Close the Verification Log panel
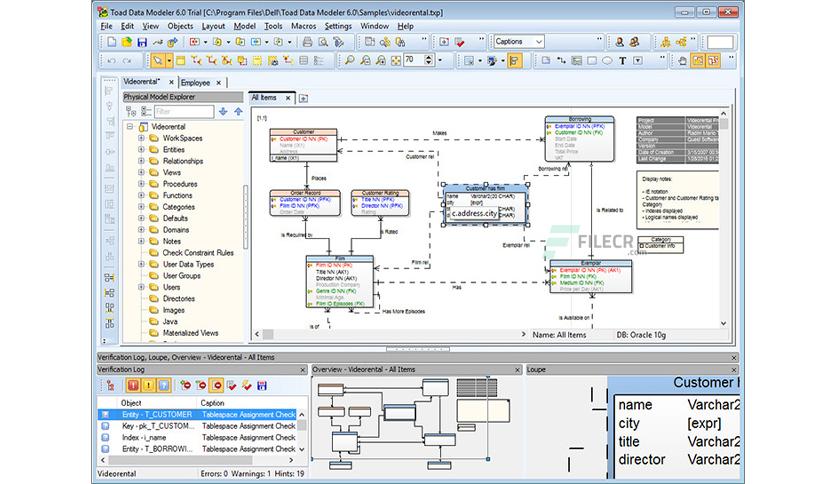Image resolution: width=836 pixels, height=484 pixels. (303, 369)
